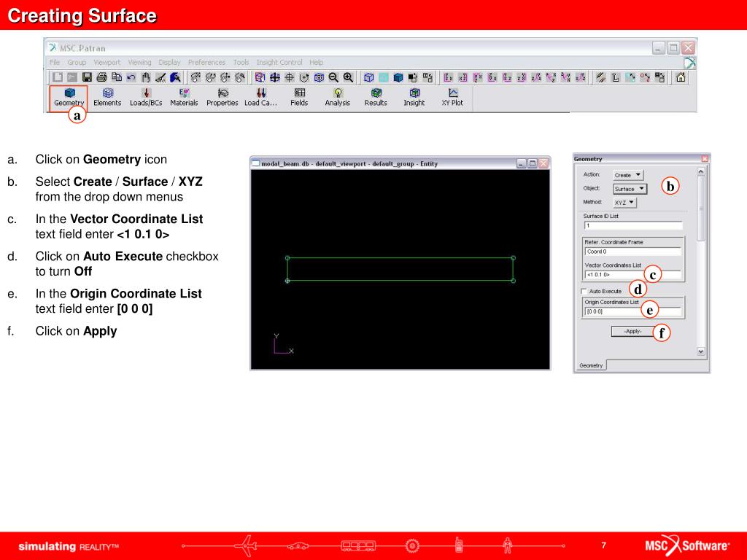Open the Elements application icon
Screen dimensions: 747x560
pos(107,98)
